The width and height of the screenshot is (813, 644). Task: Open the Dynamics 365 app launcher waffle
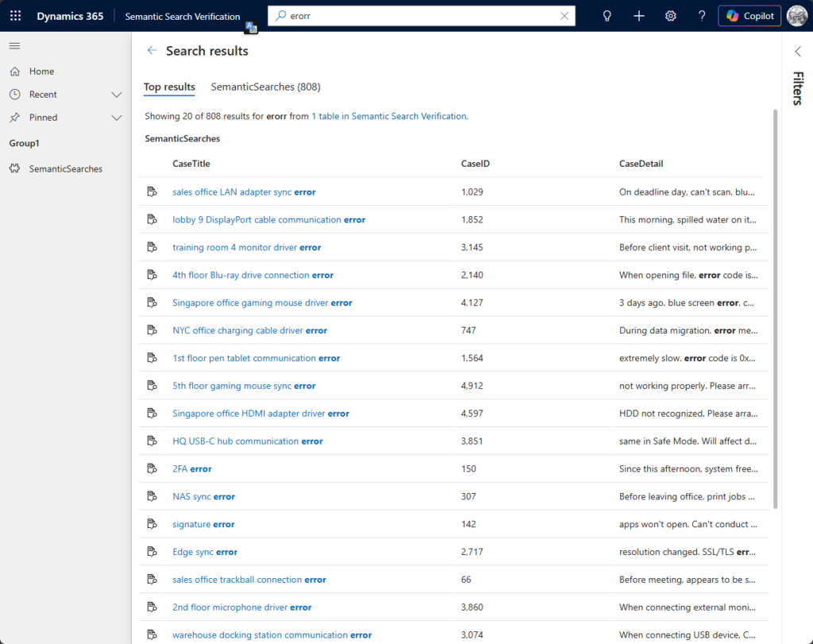pyautogui.click(x=16, y=16)
